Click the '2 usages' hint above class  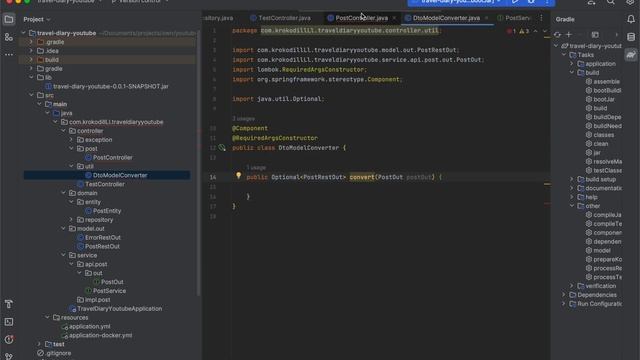pos(244,119)
